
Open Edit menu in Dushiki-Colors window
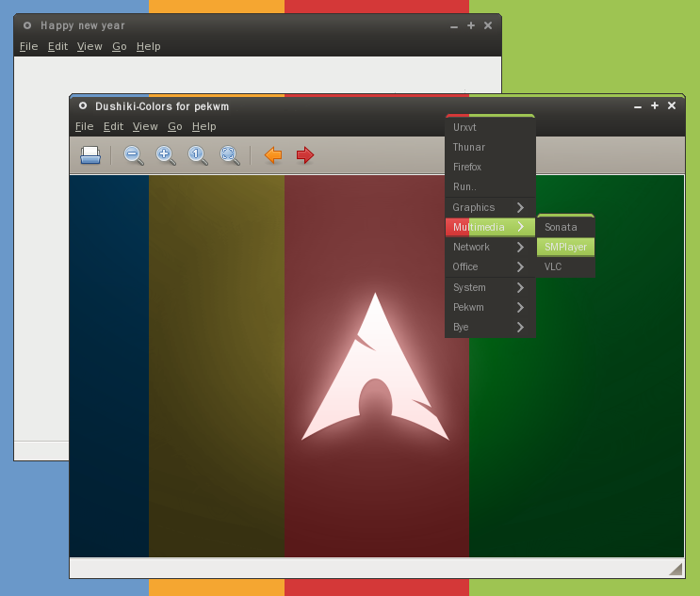coord(113,127)
